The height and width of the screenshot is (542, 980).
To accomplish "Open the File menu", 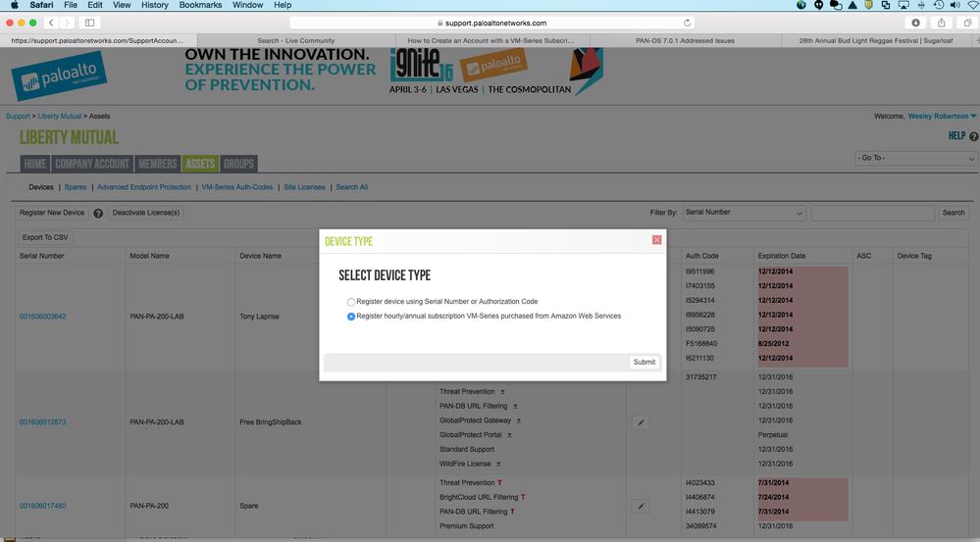I will pyautogui.click(x=71, y=5).
